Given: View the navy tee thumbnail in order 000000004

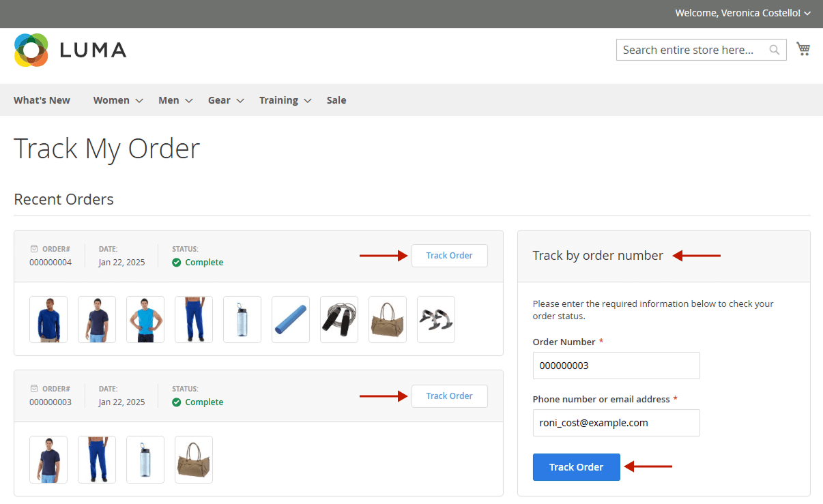Looking at the screenshot, I should coord(97,319).
